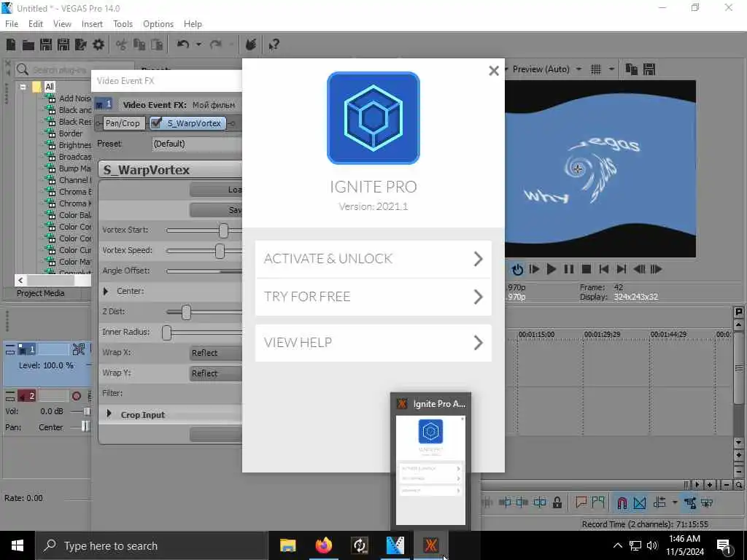The image size is (747, 560).
Task: Click TRY FOR FREE option
Action: 373,297
